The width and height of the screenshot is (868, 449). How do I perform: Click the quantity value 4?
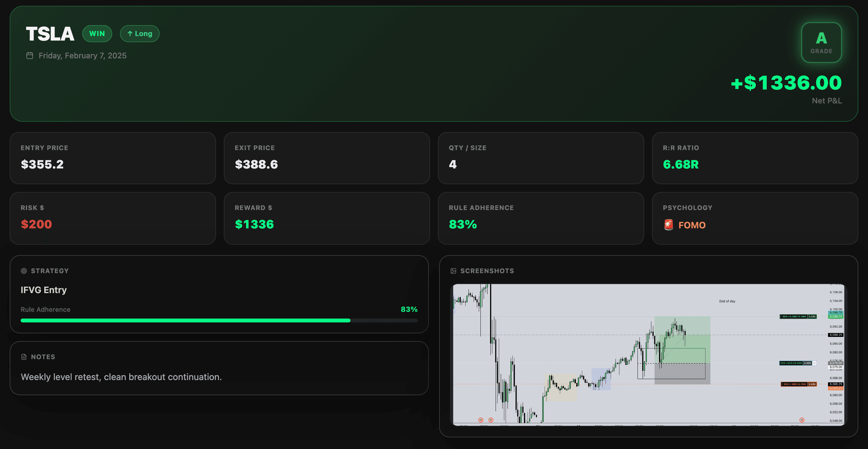pos(452,164)
